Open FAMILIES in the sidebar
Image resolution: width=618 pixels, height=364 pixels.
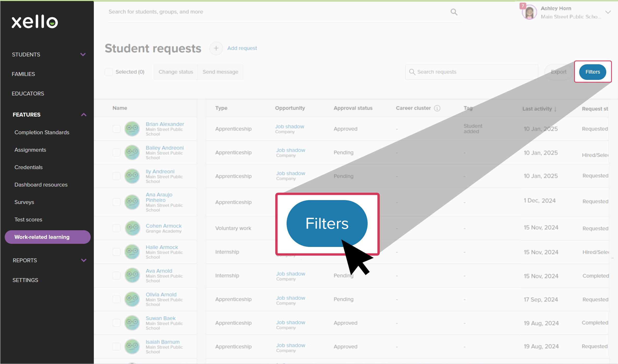(x=23, y=74)
